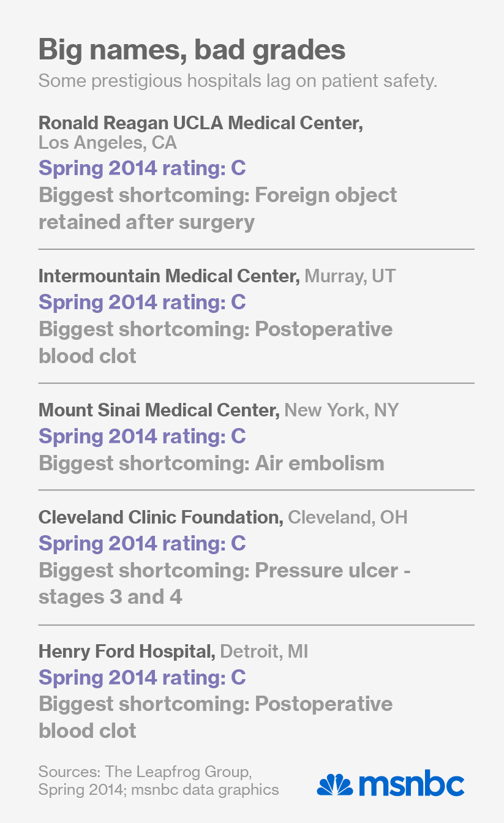The height and width of the screenshot is (823, 504).
Task: Click the "Detroit, MI" location text
Action: 263,652
